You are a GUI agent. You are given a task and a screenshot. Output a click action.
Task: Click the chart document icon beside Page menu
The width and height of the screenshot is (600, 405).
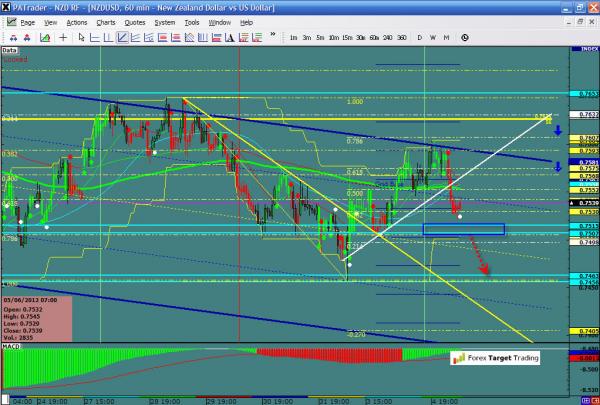click(11, 22)
